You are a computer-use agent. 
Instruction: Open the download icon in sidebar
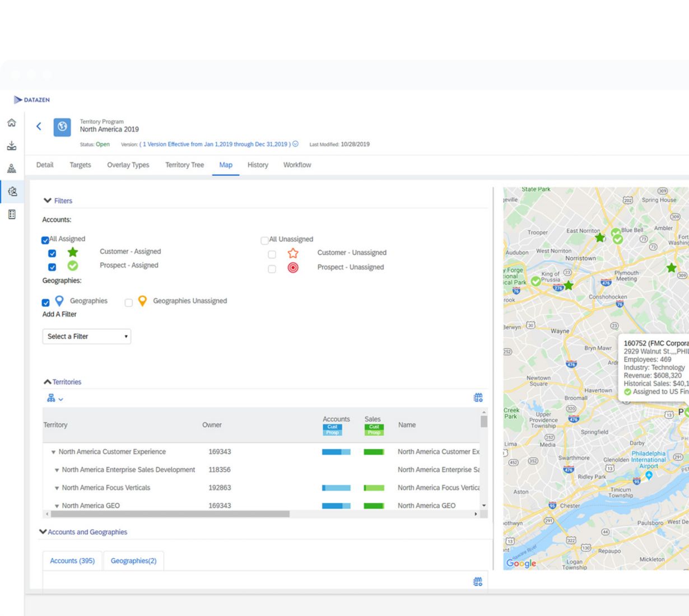point(11,146)
